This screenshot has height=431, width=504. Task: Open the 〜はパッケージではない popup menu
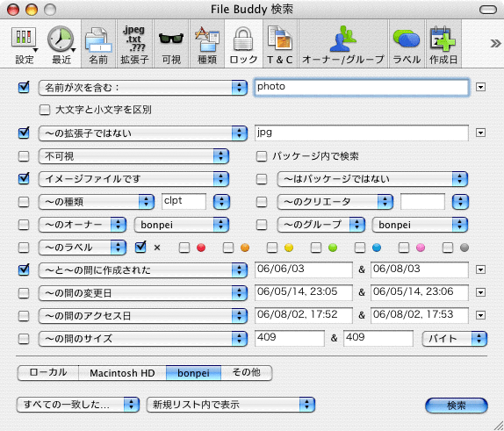pyautogui.click(x=372, y=179)
